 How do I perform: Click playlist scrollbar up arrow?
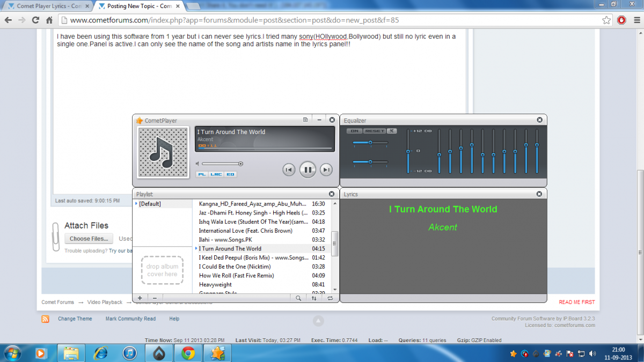(x=335, y=203)
